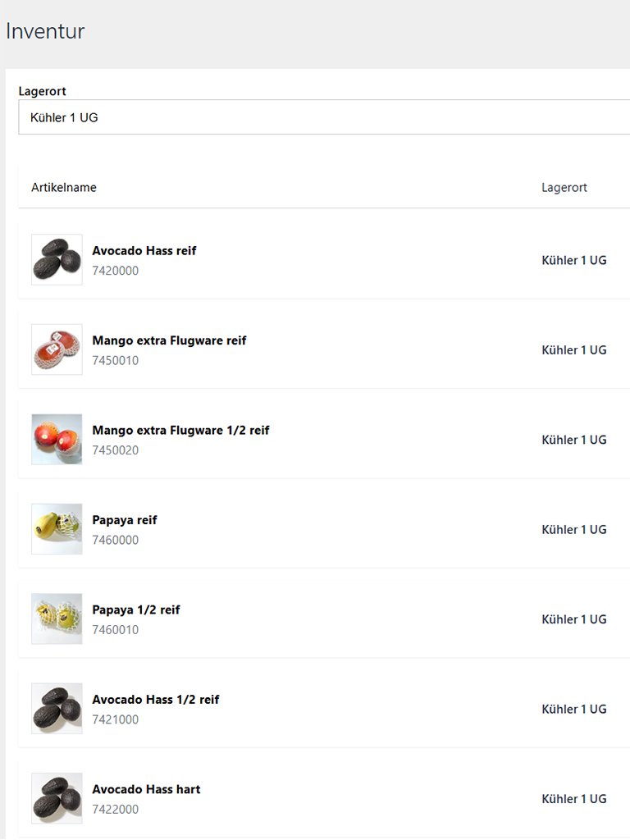The height and width of the screenshot is (840, 630).
Task: Open the Papaya reif article title
Action: (125, 520)
